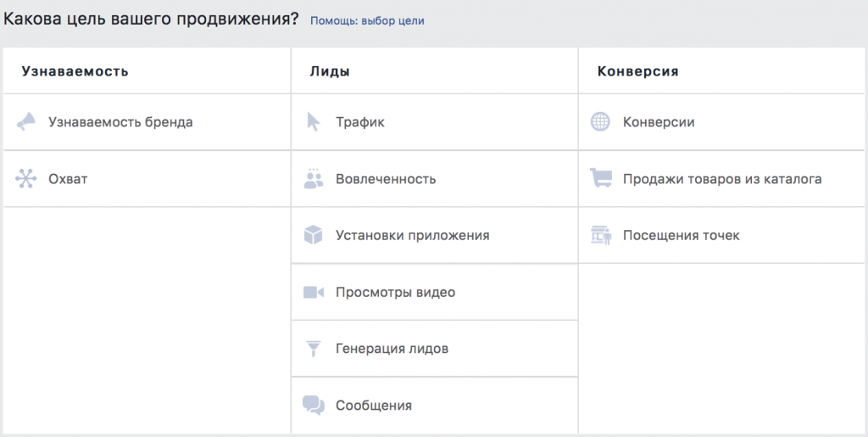
Task: Select the Охват objective label
Action: point(68,179)
